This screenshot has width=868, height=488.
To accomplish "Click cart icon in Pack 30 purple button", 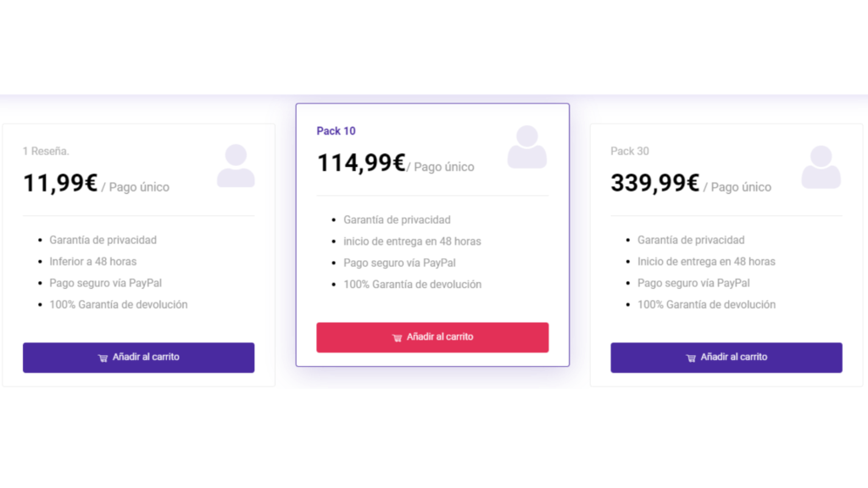I will coord(691,358).
